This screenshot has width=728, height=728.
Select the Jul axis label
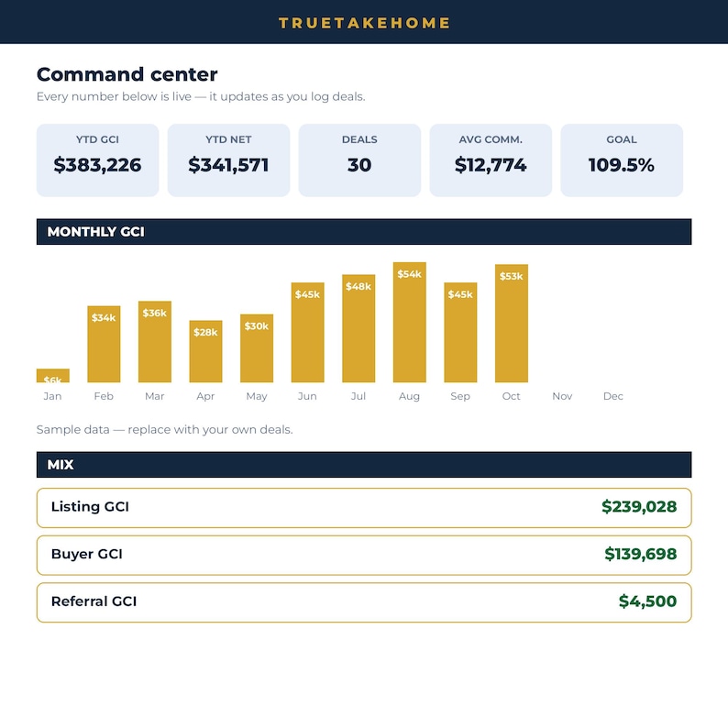pos(358,396)
